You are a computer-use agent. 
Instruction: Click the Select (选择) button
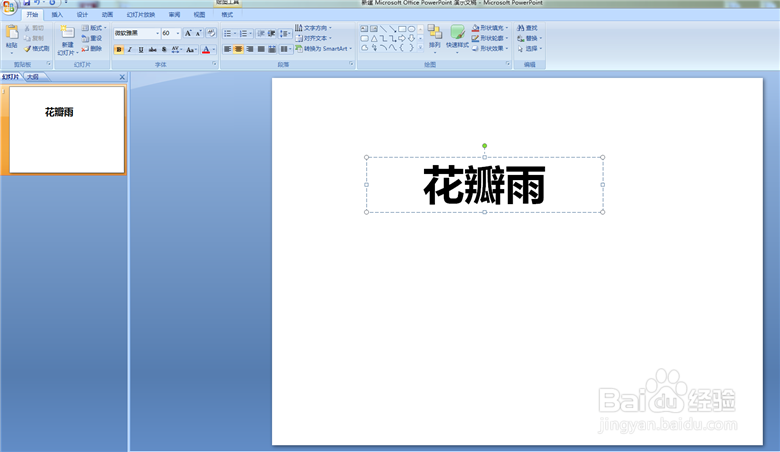tap(529, 49)
